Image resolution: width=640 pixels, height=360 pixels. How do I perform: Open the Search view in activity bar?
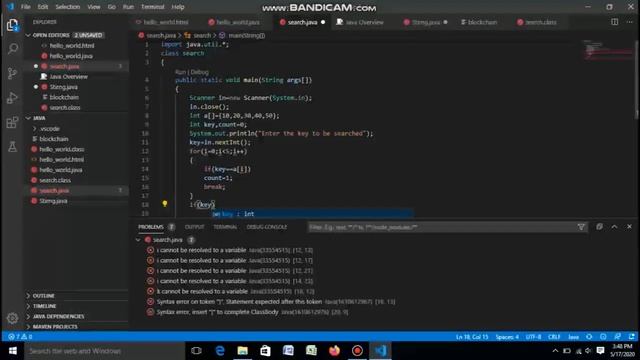(12, 49)
